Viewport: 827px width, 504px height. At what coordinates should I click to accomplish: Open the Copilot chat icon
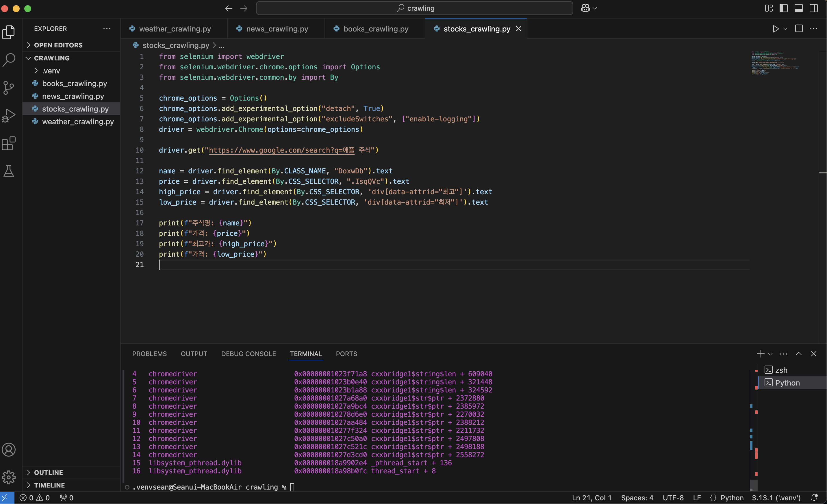pyautogui.click(x=585, y=8)
